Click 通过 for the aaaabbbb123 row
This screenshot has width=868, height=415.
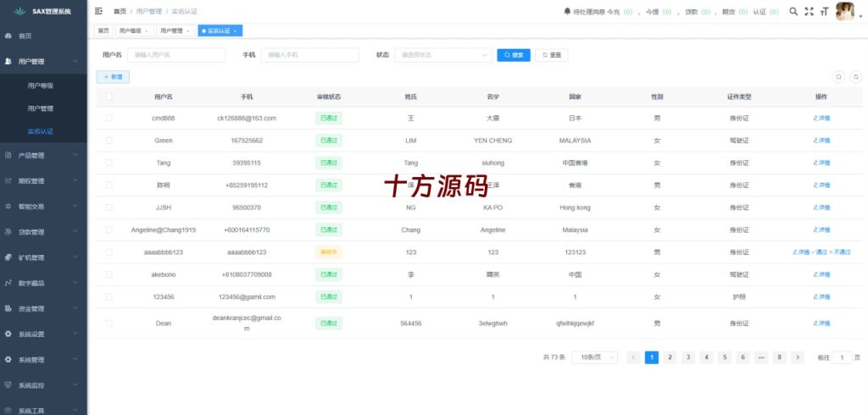(819, 252)
